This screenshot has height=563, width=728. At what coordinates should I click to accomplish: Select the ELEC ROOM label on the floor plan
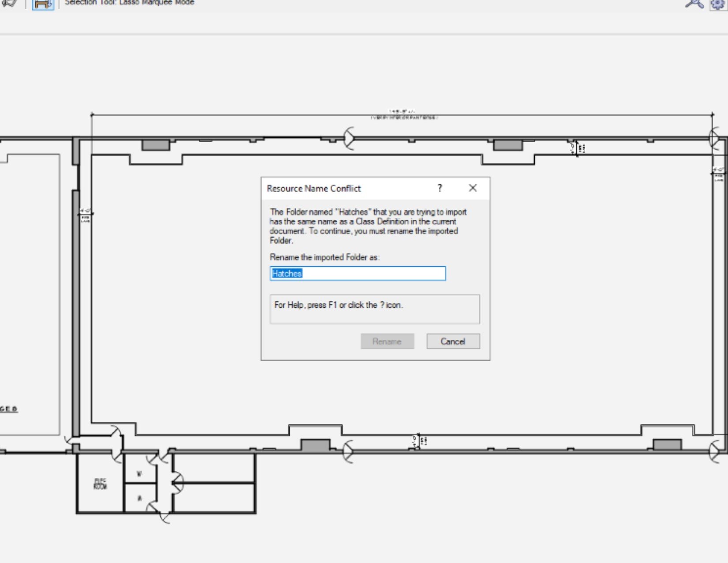click(x=100, y=484)
